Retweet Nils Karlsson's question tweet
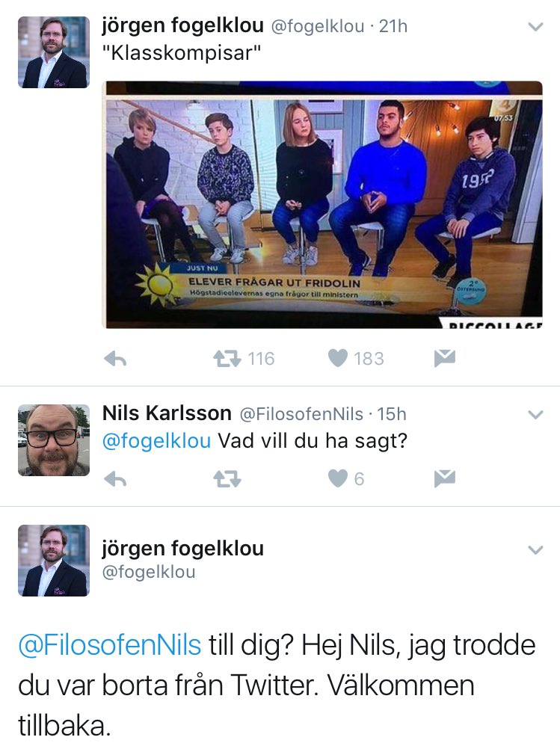This screenshot has width=560, height=746. [x=227, y=479]
